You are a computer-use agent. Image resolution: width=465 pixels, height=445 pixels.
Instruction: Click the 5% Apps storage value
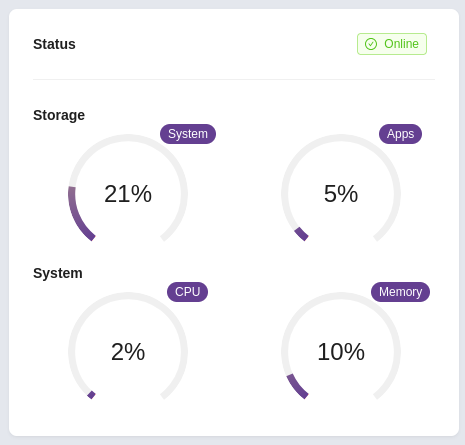(341, 194)
